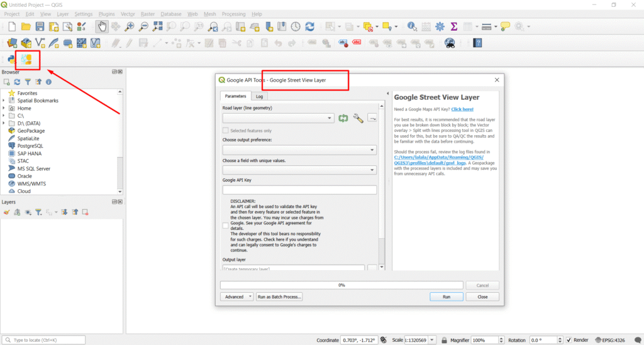Click the New Project icon
This screenshot has width=644, height=345.
pos(12,26)
